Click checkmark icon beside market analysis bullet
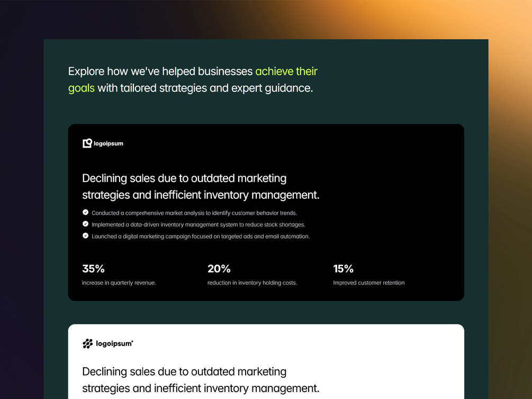The width and height of the screenshot is (532, 399). tap(86, 212)
